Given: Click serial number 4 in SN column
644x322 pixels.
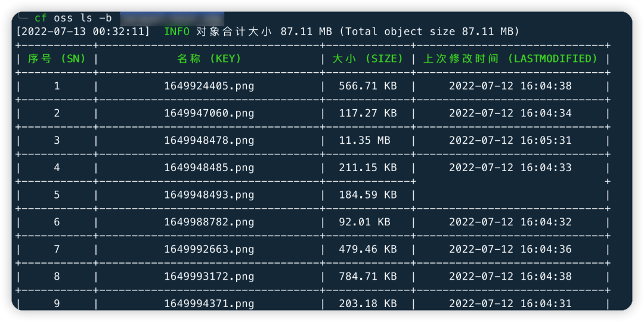Looking at the screenshot, I should (x=57, y=168).
